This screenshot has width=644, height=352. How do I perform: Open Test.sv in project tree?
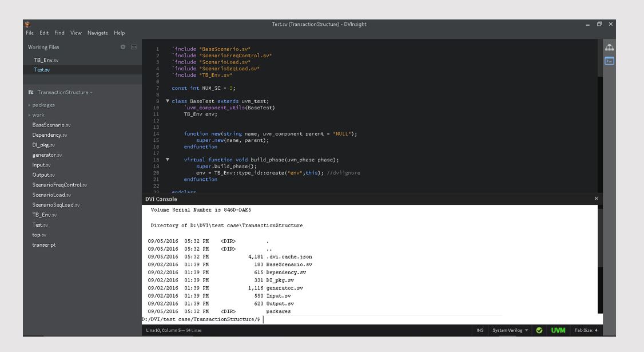tap(40, 225)
